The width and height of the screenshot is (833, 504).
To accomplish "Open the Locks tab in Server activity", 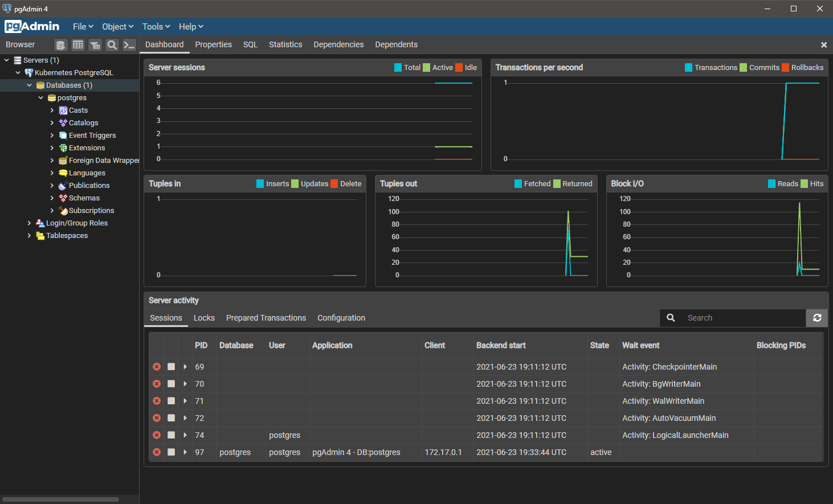I will (x=204, y=318).
